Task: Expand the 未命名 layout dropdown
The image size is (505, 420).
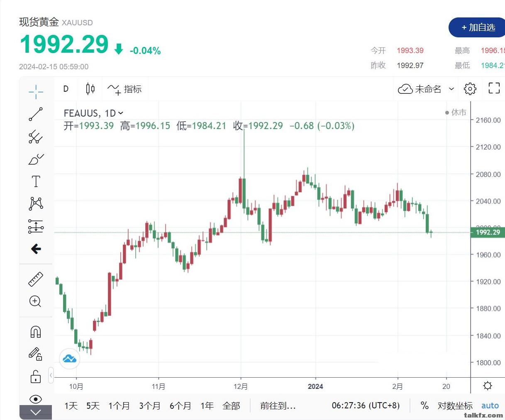Action: (452, 89)
